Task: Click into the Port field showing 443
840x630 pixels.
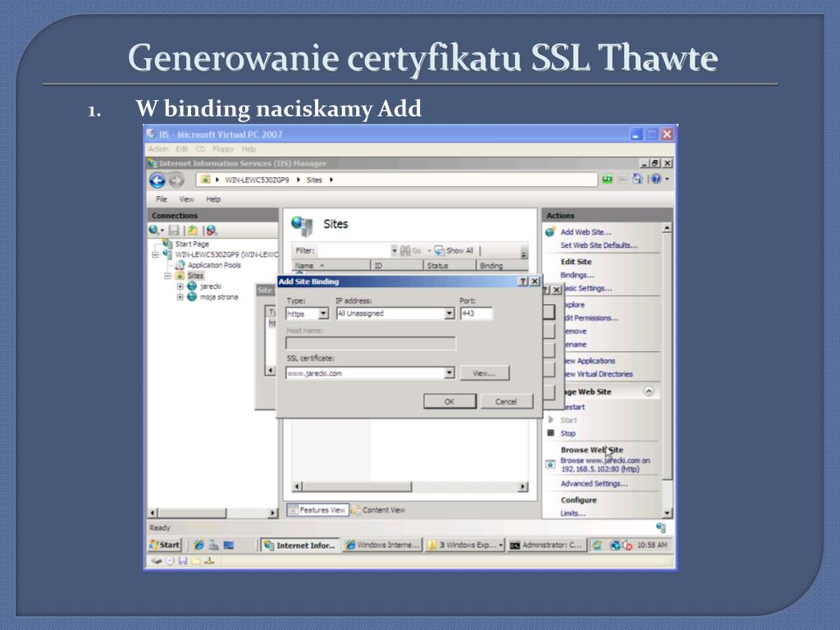Action: coord(476,313)
